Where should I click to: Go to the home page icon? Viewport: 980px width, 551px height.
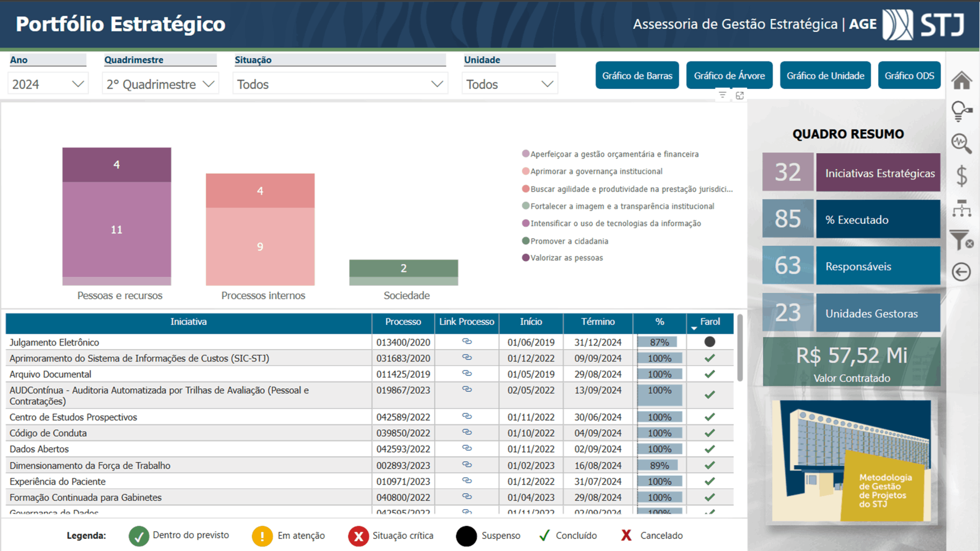click(x=961, y=80)
